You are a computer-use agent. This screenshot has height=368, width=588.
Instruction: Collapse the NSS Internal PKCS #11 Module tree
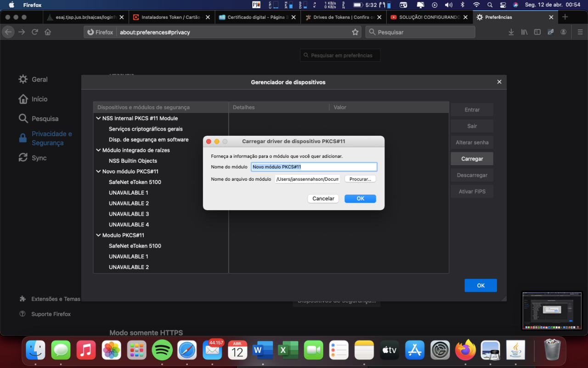coord(98,118)
